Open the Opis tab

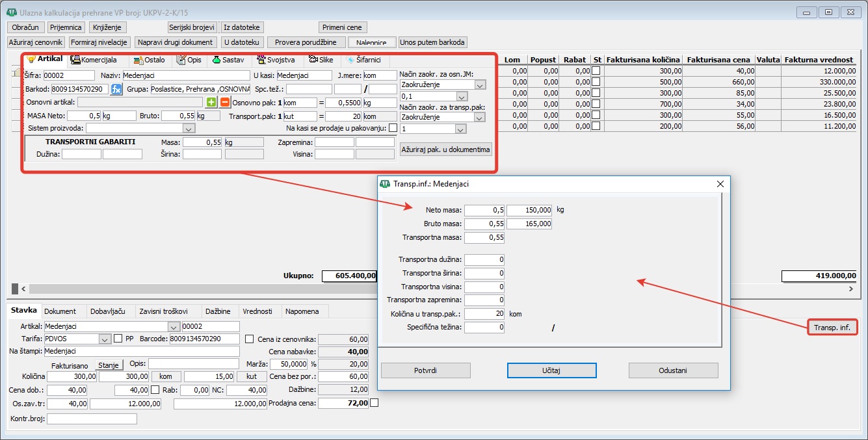189,60
